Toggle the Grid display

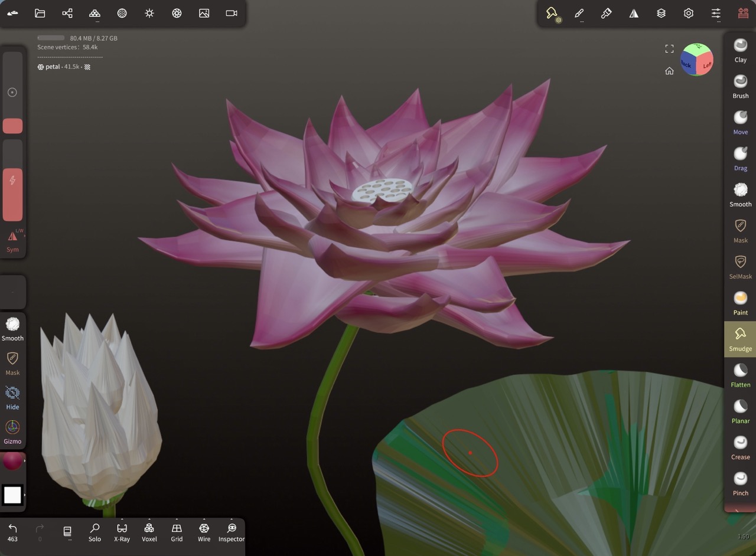click(x=177, y=532)
